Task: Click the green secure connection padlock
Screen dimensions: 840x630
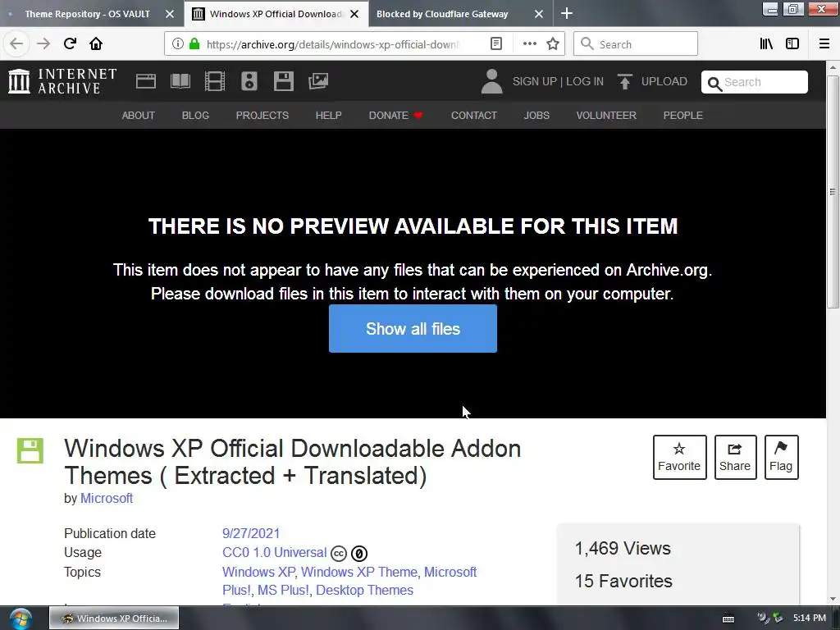Action: (194, 44)
